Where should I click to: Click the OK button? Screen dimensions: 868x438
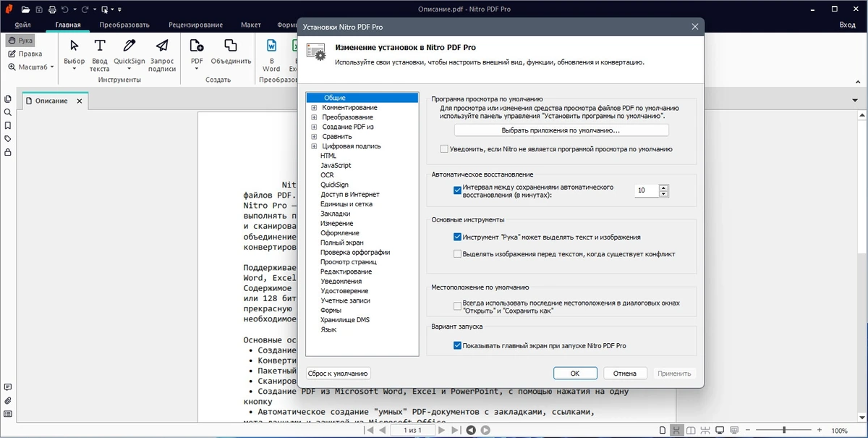click(574, 374)
